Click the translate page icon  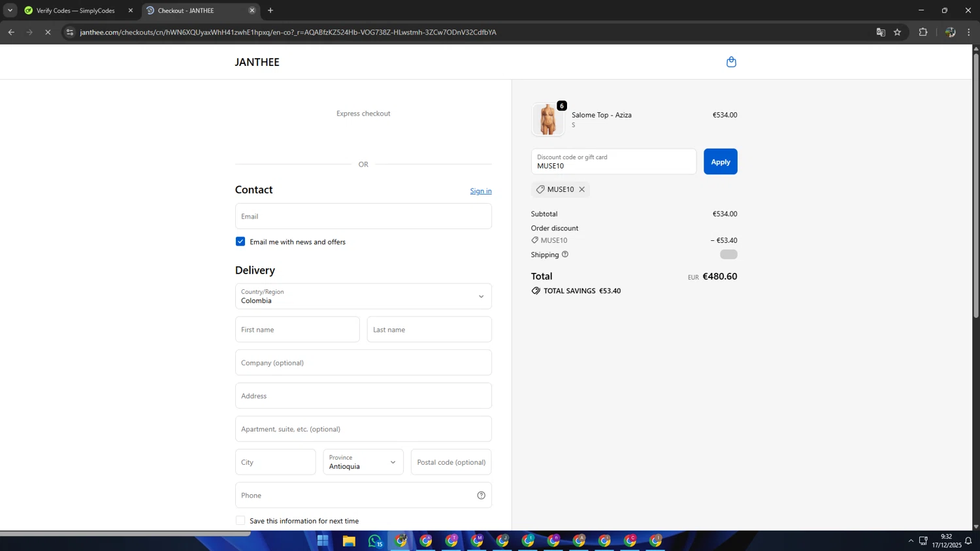click(x=881, y=32)
